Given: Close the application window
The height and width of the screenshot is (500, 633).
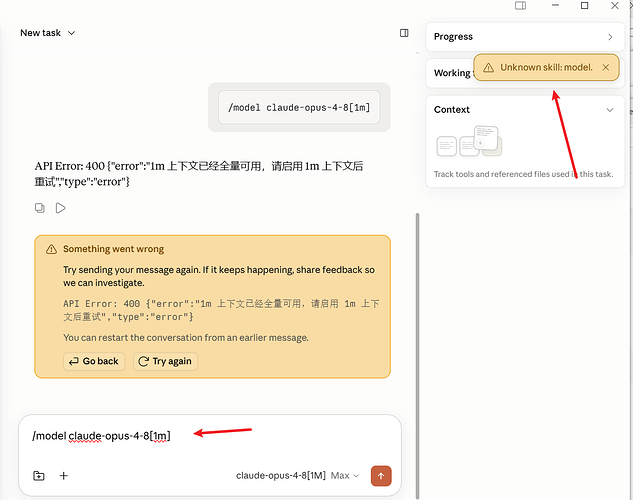Looking at the screenshot, I should pyautogui.click(x=615, y=6).
